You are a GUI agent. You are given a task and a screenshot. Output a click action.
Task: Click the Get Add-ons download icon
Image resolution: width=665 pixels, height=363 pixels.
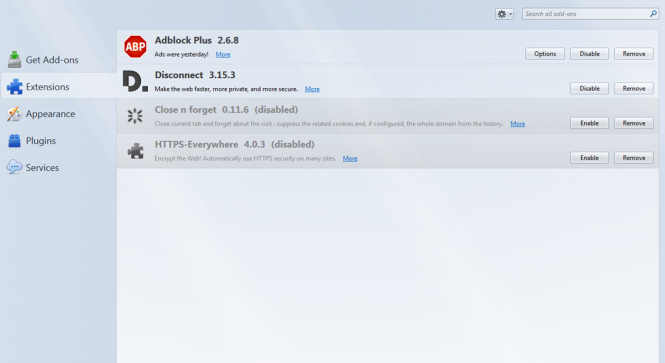click(x=14, y=59)
